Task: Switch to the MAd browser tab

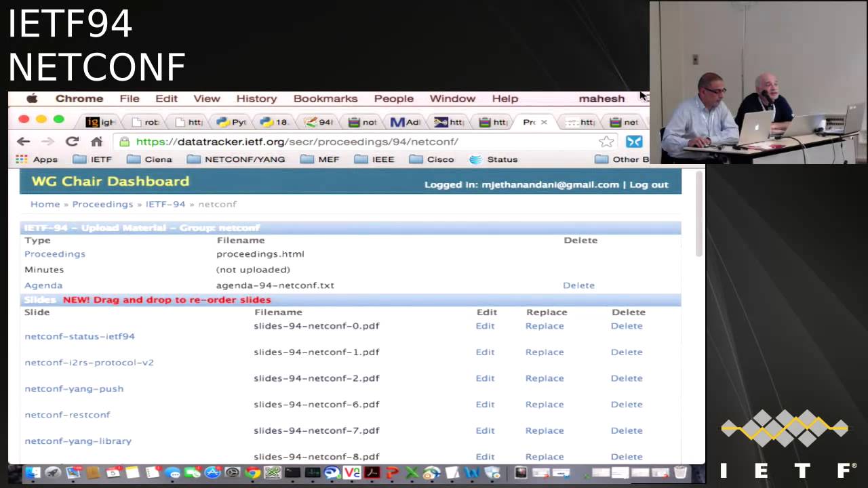Action: point(405,122)
